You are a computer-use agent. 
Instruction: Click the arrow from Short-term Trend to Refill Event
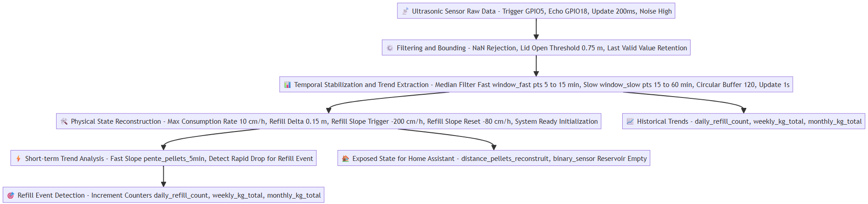[x=163, y=176]
